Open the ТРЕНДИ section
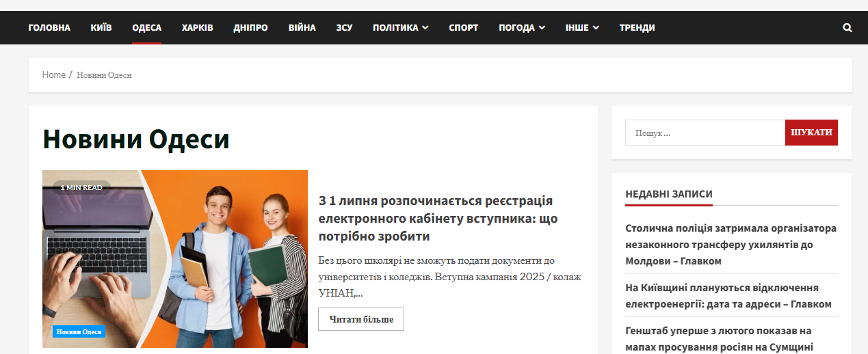868x354 pixels. pos(637,28)
